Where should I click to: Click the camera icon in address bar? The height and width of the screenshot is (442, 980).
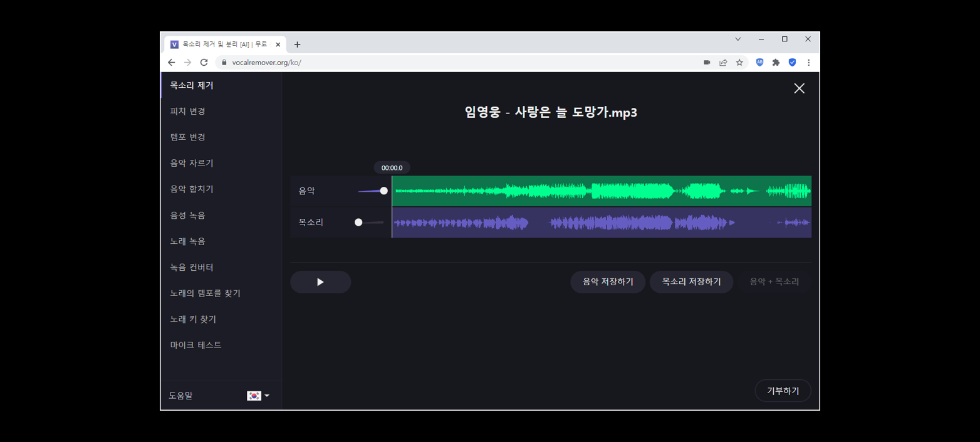[x=707, y=63]
